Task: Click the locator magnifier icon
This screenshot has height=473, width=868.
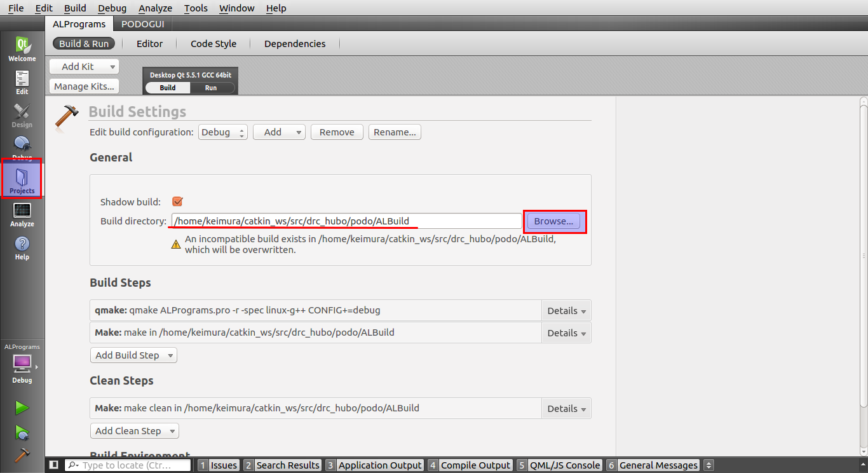Action: coord(73,465)
